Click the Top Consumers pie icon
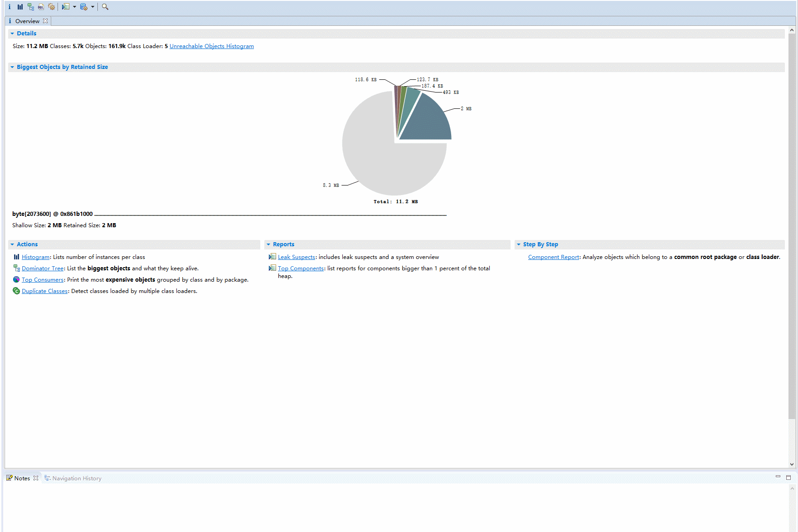The image size is (798, 532). point(16,279)
